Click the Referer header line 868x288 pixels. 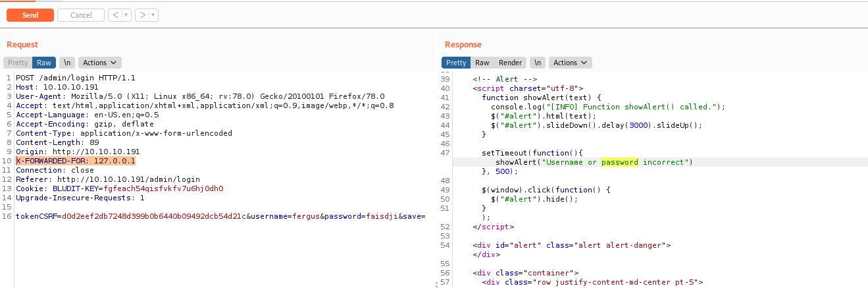point(108,179)
